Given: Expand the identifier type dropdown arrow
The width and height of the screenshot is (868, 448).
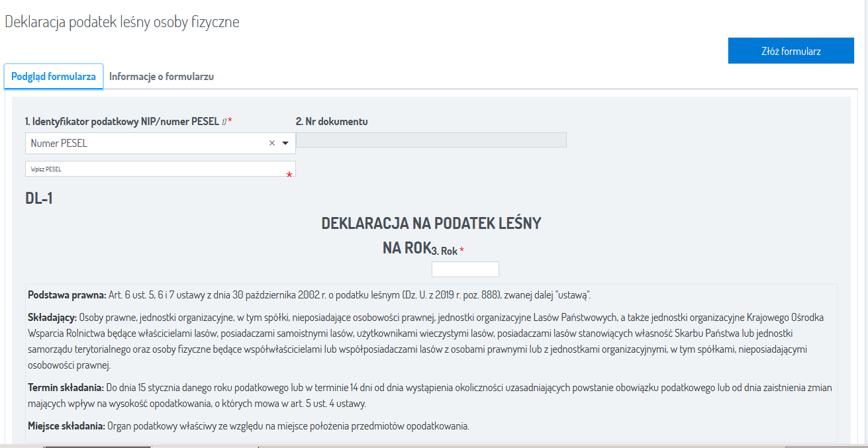Looking at the screenshot, I should point(285,143).
